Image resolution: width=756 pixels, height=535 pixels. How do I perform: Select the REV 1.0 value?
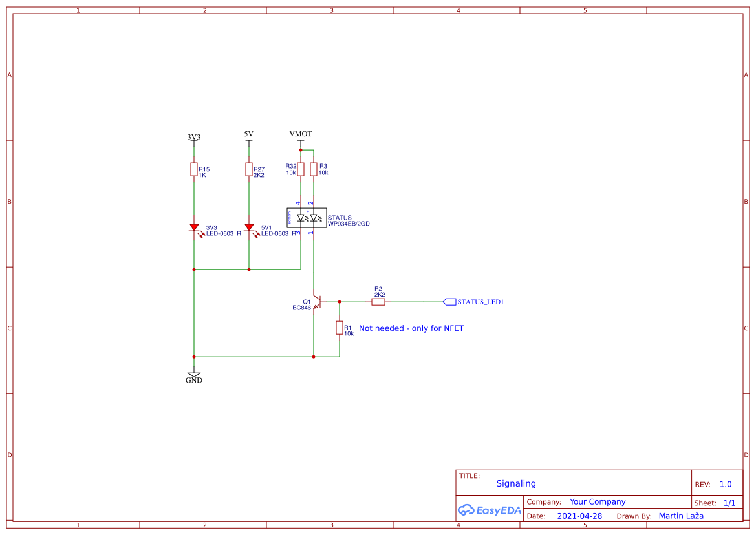click(x=726, y=483)
